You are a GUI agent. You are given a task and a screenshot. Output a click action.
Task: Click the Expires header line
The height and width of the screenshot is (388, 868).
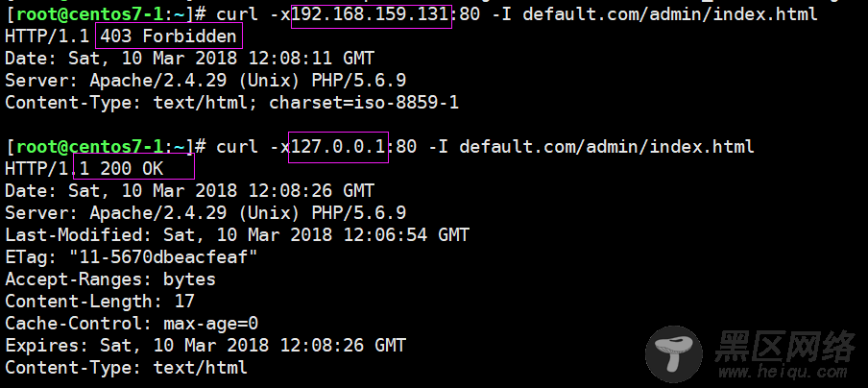pos(205,346)
